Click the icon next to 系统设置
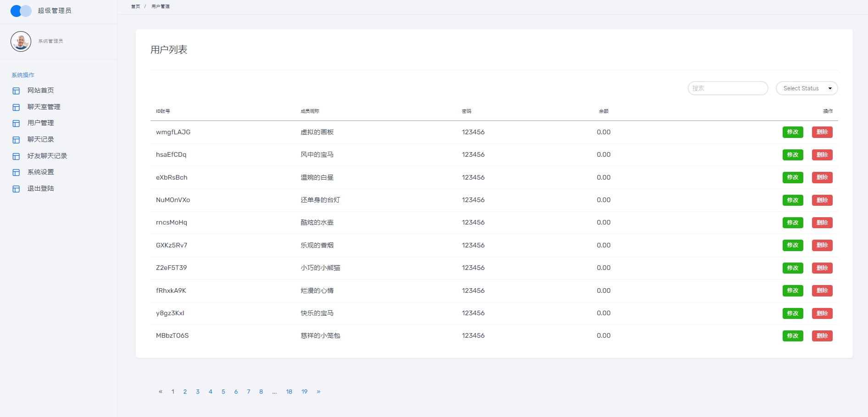This screenshot has height=417, width=868. coord(16,172)
